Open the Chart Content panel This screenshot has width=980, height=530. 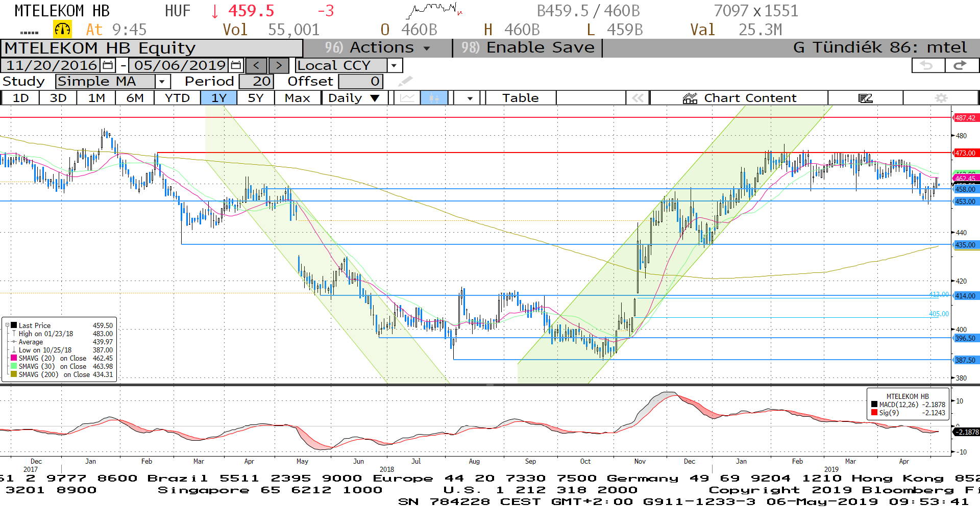[x=739, y=98]
